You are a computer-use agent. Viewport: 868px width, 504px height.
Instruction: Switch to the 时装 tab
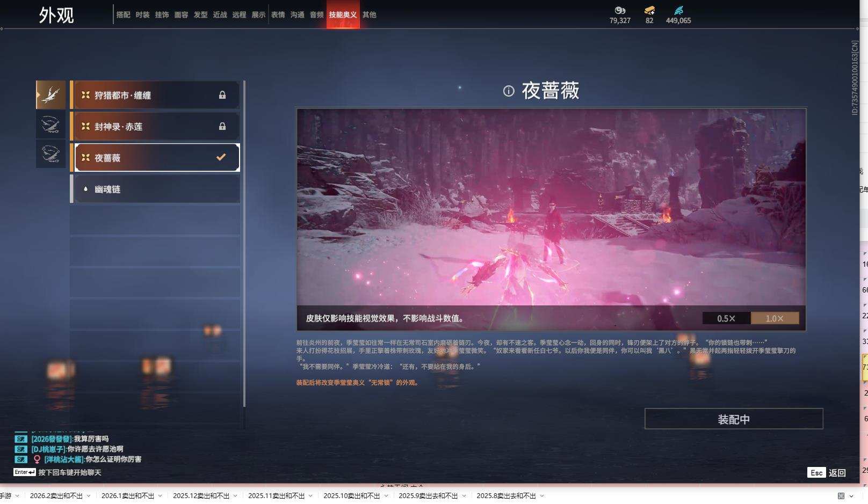point(143,14)
